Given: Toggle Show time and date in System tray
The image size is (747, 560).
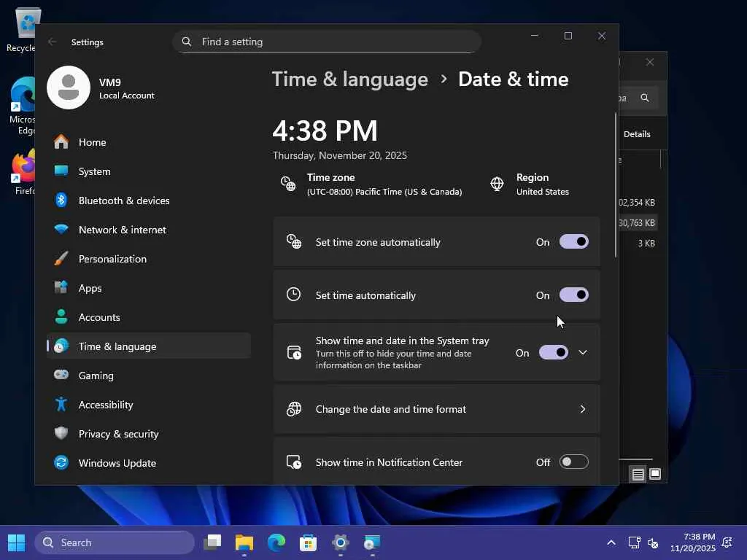Looking at the screenshot, I should 554,353.
